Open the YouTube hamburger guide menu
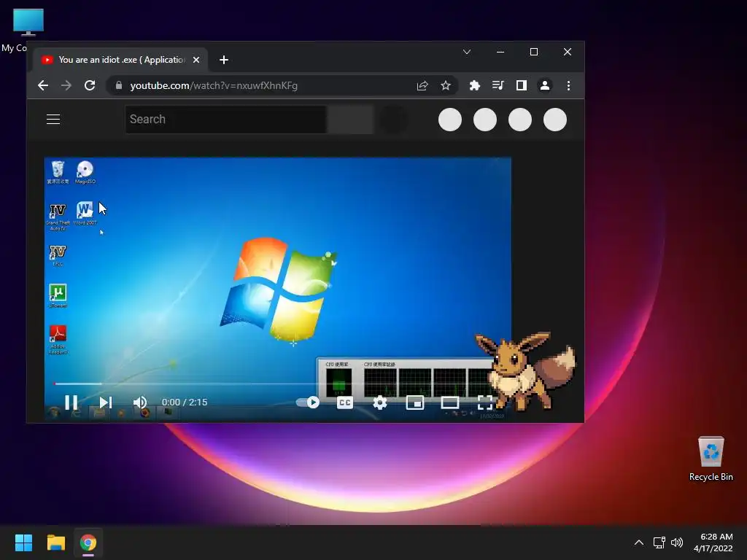Screen dimensions: 747x560 [53, 119]
